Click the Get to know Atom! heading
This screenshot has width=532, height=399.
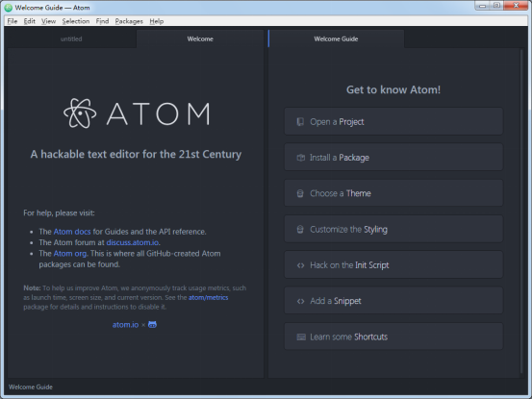tap(393, 89)
